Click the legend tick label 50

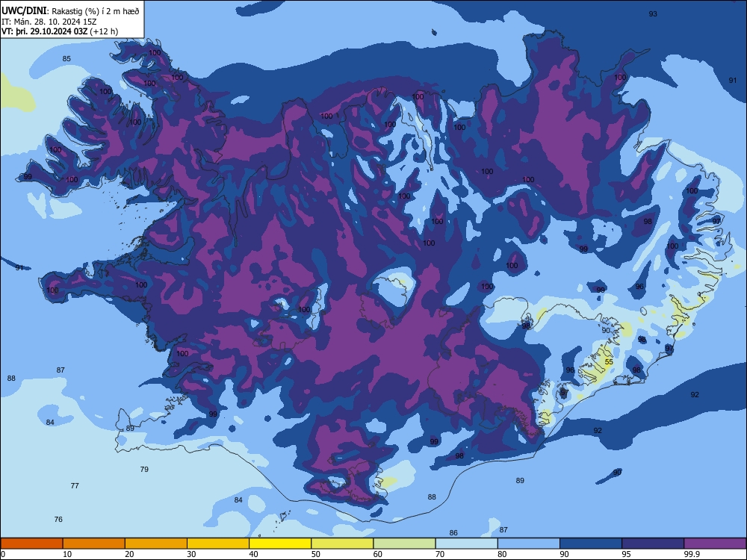315,554
